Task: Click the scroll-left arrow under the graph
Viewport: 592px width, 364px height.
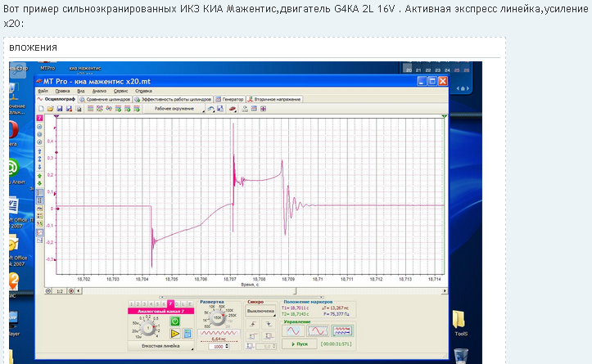Action: pyautogui.click(x=79, y=291)
